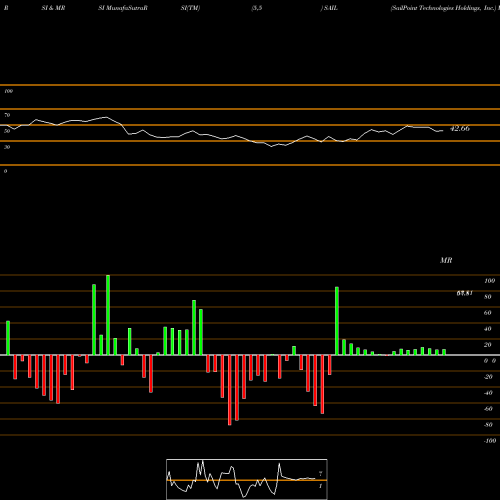Click the 30 label on RSI axis
Viewport: 500px width, 500px height.
click(x=7, y=147)
